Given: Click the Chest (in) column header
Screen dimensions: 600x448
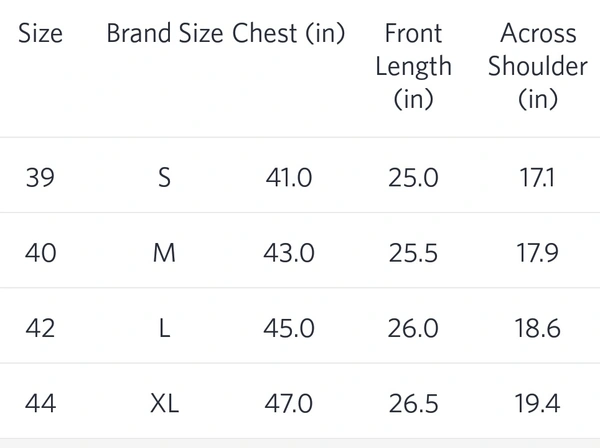Looking at the screenshot, I should point(289,33).
